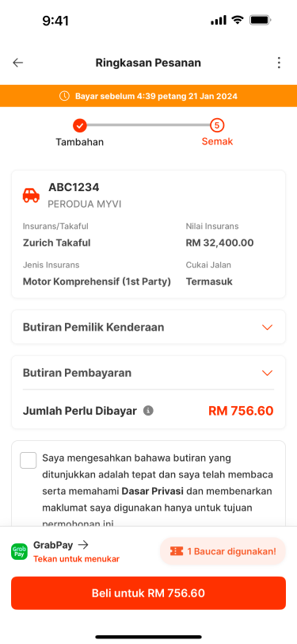Open the Dasar Privasi link
The width and height of the screenshot is (297, 644).
point(152,491)
